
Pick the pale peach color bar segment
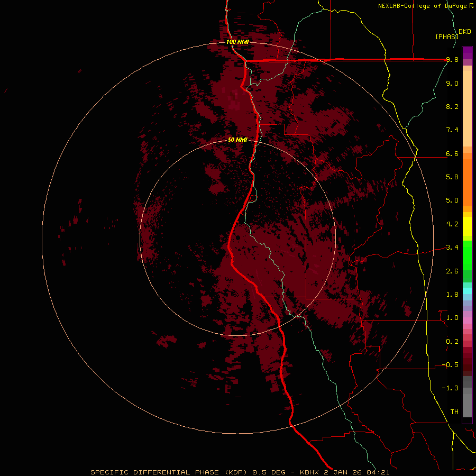(467, 108)
